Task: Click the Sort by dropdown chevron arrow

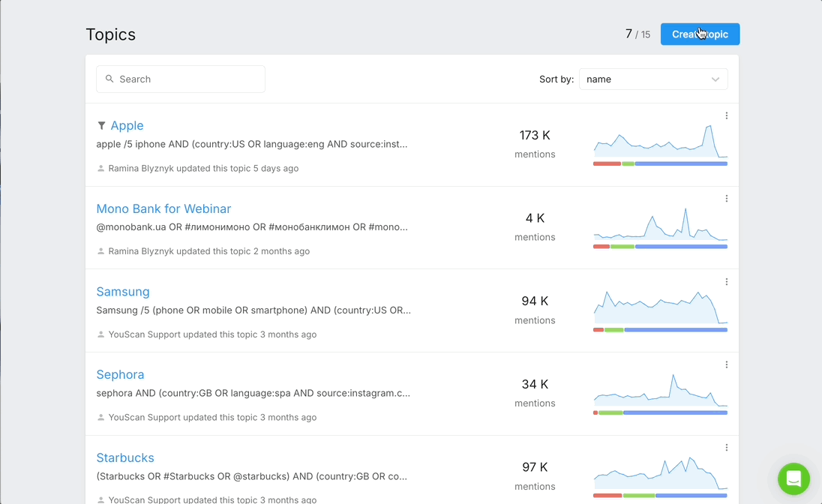Action: [715, 79]
